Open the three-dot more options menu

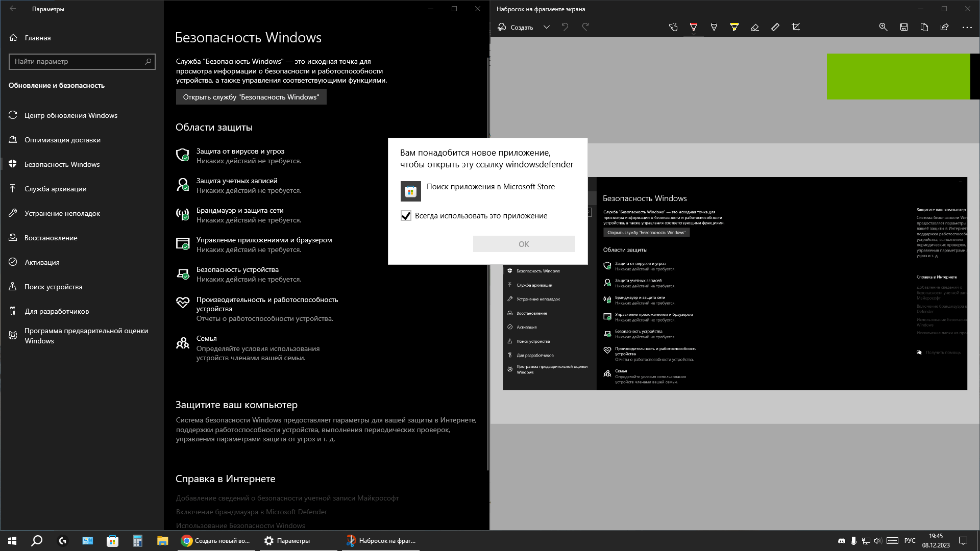coord(967,27)
